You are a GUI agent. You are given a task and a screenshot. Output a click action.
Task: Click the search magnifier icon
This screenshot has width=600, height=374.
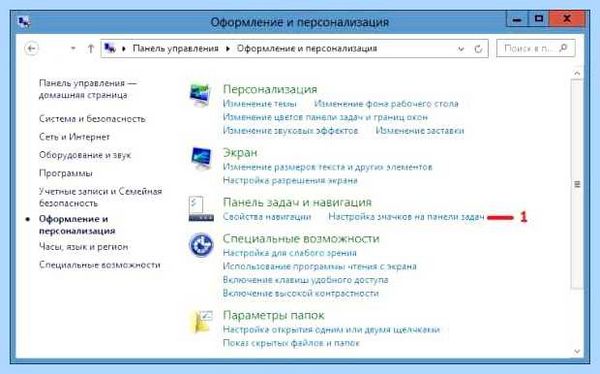563,48
